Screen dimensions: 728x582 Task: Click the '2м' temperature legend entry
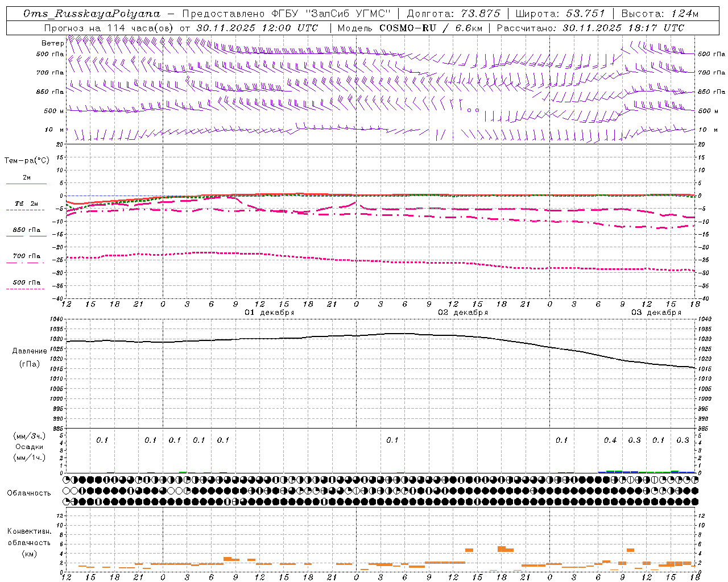(x=27, y=178)
